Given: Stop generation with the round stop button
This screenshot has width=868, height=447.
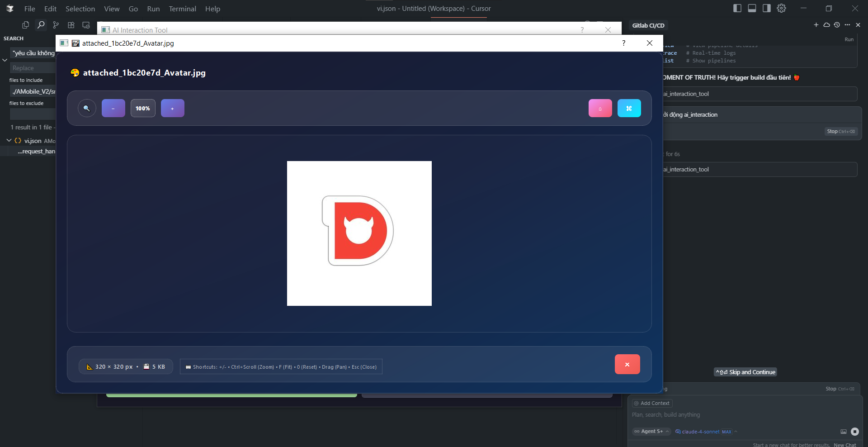Looking at the screenshot, I should coord(855,432).
